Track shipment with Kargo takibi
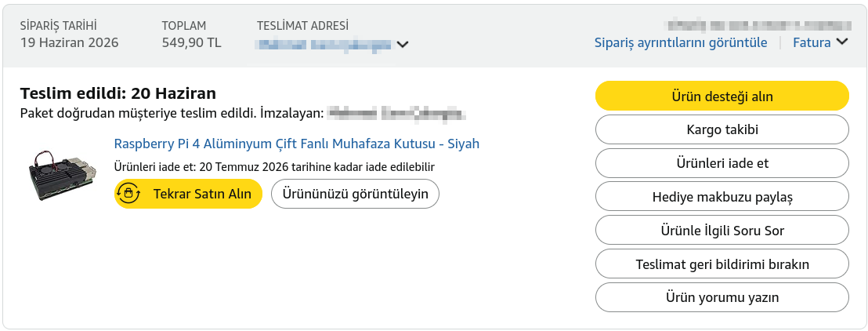This screenshot has height=331, width=868. (722, 129)
